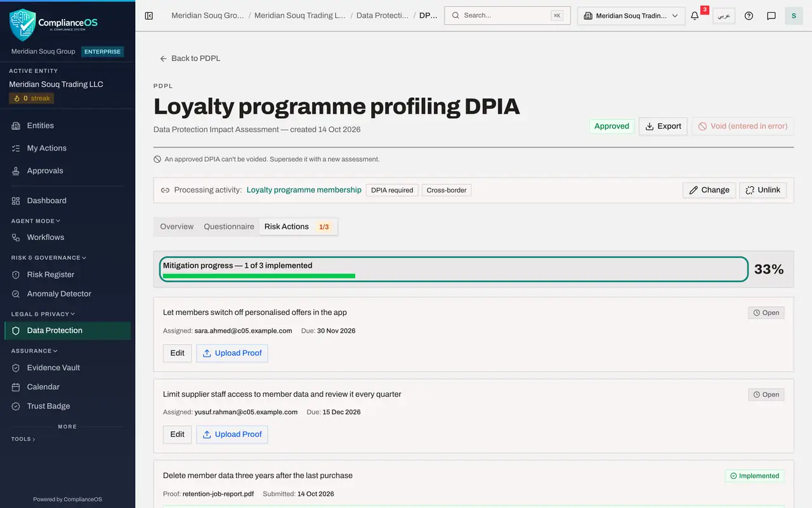Edit the supplier staff access risk action
This screenshot has width=812, height=508.
[178, 434]
